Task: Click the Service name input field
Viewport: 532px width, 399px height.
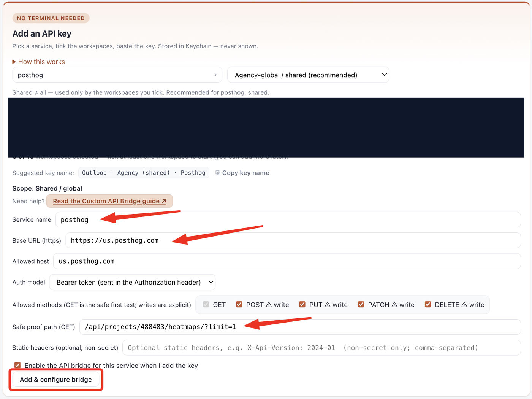Action: point(288,220)
